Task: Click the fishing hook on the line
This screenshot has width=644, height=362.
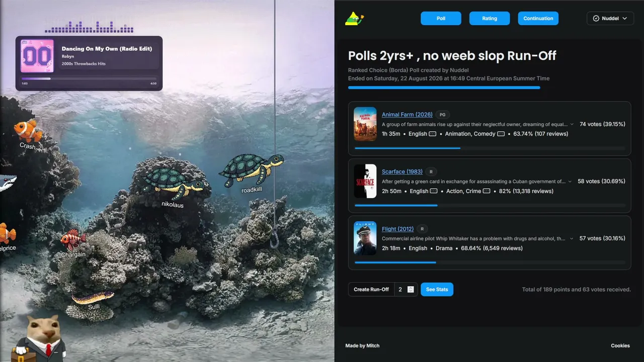Action: pyautogui.click(x=274, y=239)
